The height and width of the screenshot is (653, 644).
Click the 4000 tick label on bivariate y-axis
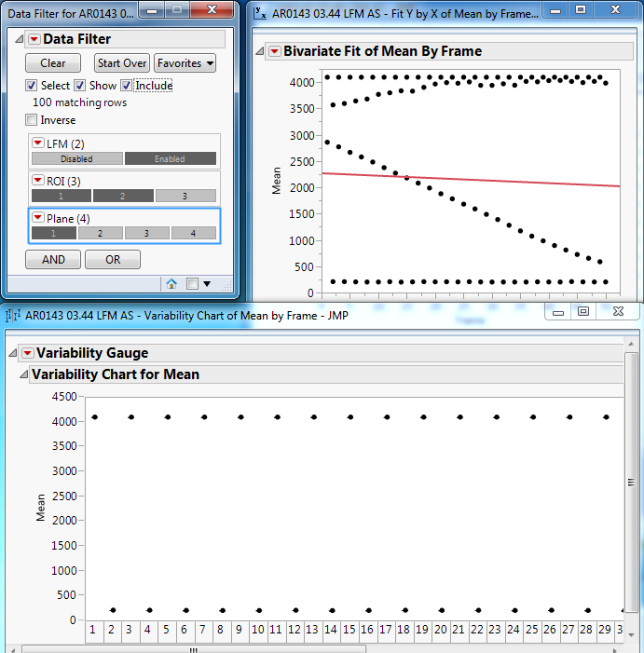[x=302, y=83]
